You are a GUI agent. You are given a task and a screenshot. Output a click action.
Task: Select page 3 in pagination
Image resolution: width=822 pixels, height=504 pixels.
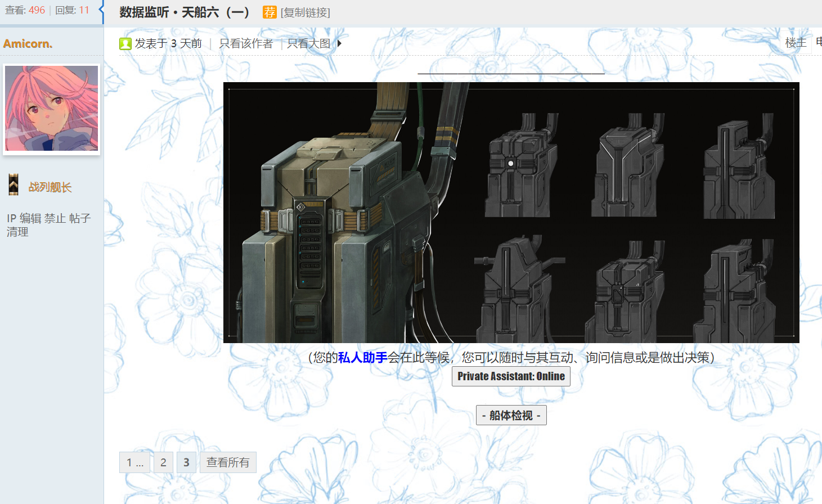186,462
